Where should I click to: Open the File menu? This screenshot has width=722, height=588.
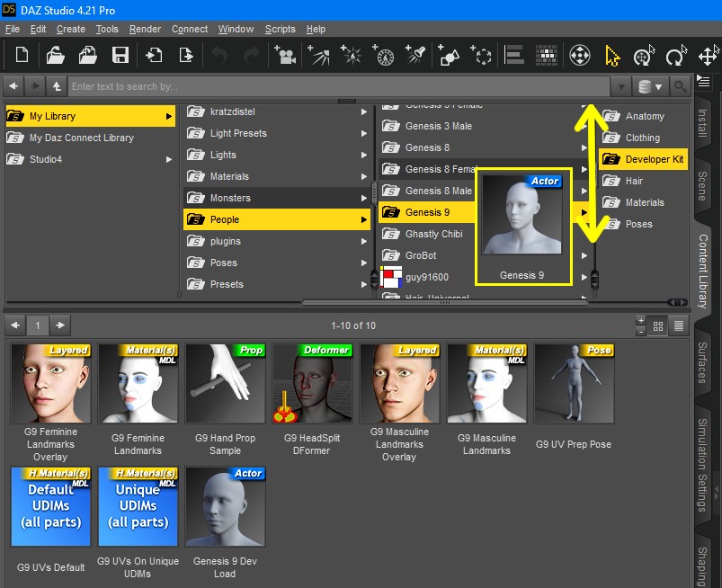[13, 29]
